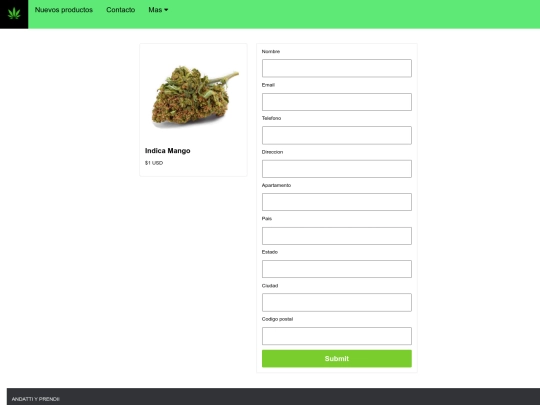The height and width of the screenshot is (405, 540).
Task: Focus the Nombre input field
Action: coord(336,68)
